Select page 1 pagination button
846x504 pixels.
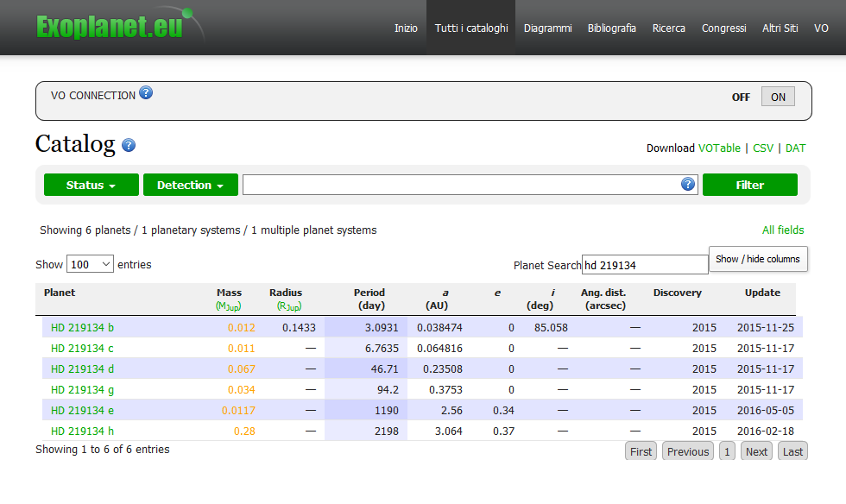[727, 451]
